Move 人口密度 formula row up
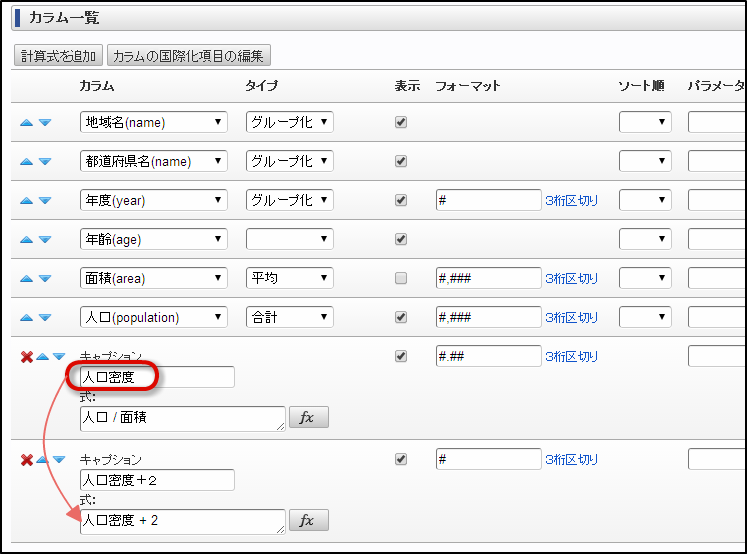 coord(42,357)
